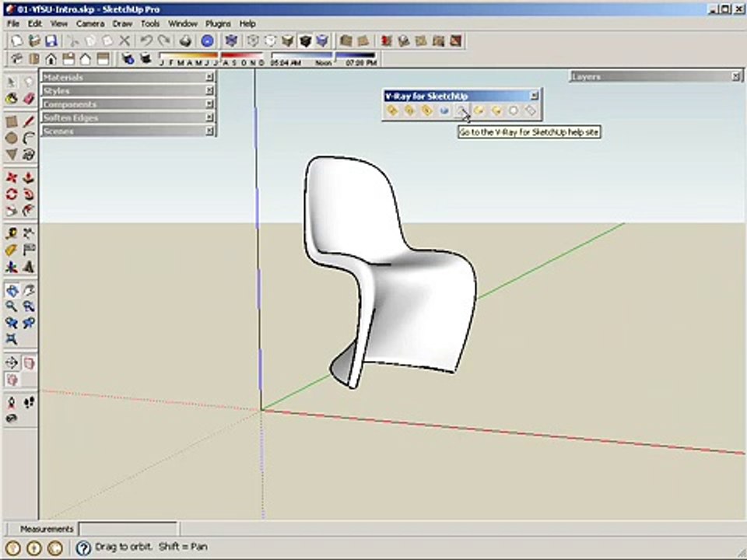Open the Camera menu

click(x=90, y=23)
